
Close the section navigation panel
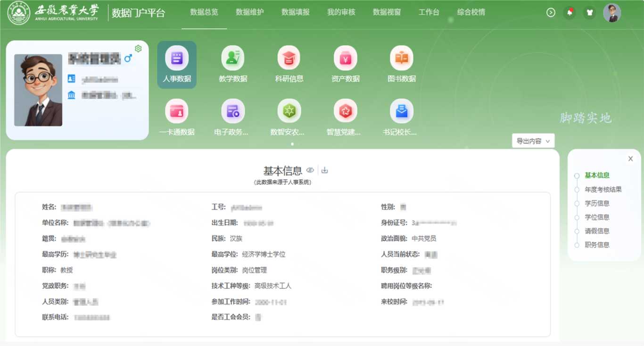[x=630, y=159]
